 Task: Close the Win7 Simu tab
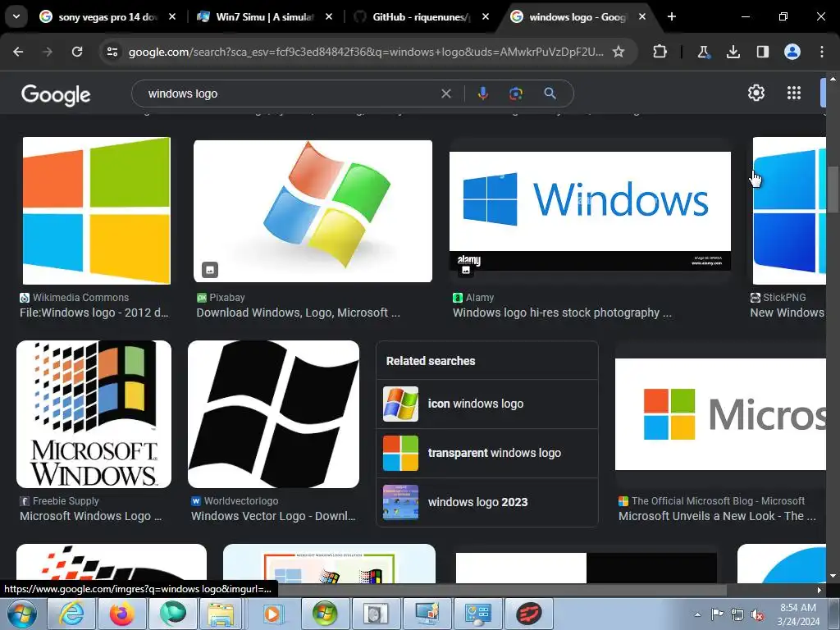pos(329,16)
